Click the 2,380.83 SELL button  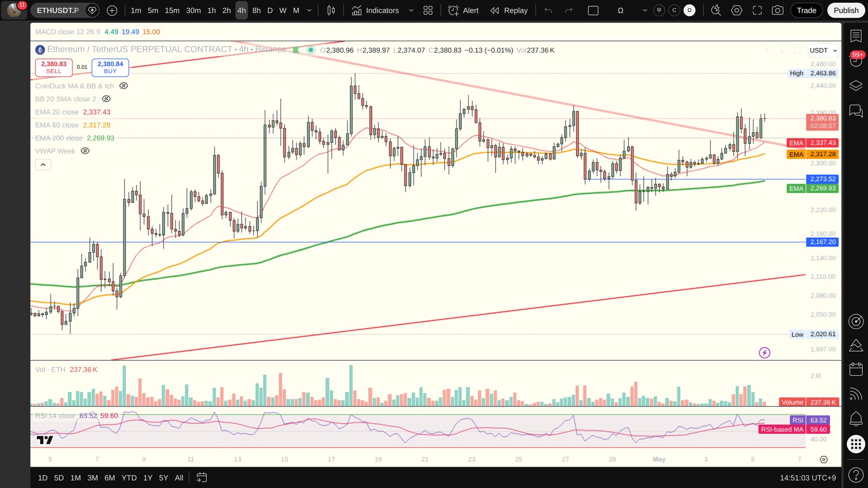[54, 67]
